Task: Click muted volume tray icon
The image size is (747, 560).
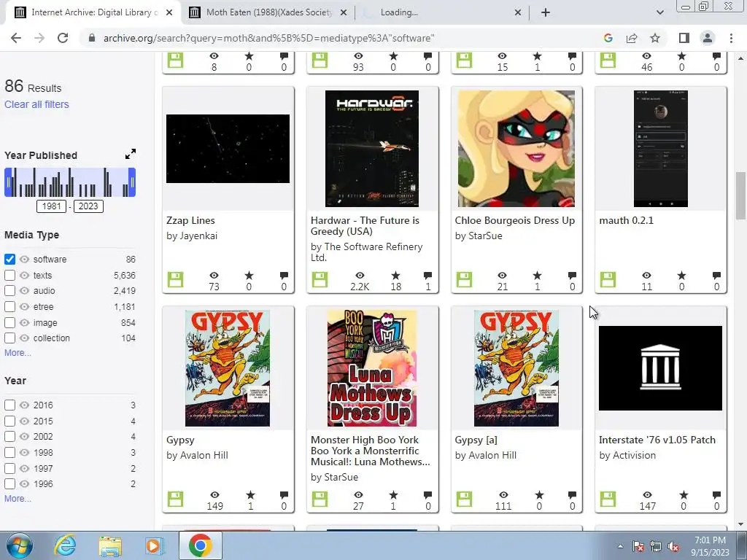Action: click(673, 546)
